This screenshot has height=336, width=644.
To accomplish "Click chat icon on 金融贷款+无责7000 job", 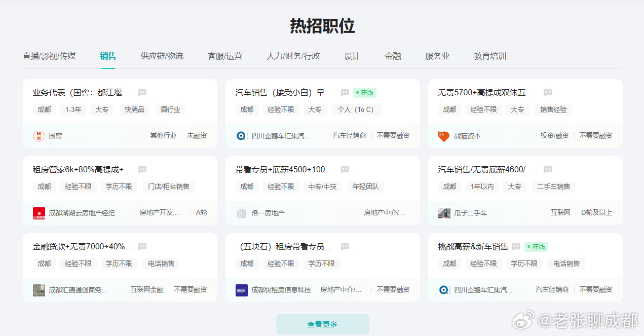I will pos(142,247).
